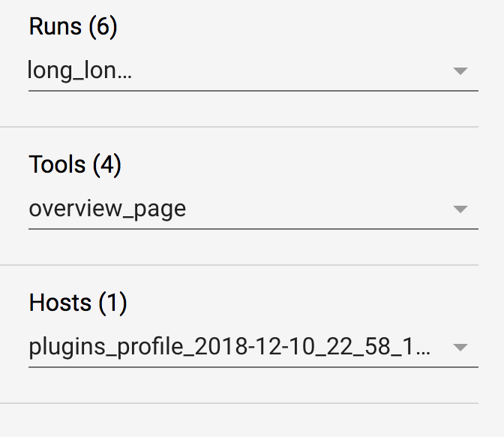The width and height of the screenshot is (504, 437).
Task: Select the plugins_profile_2018-12-10_22_58_1… host text
Action: 229,347
